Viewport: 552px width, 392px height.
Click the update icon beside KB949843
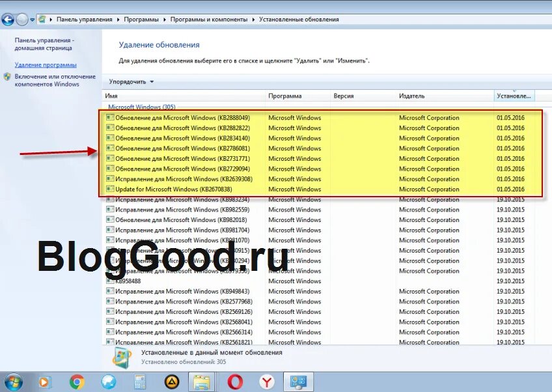click(110, 291)
